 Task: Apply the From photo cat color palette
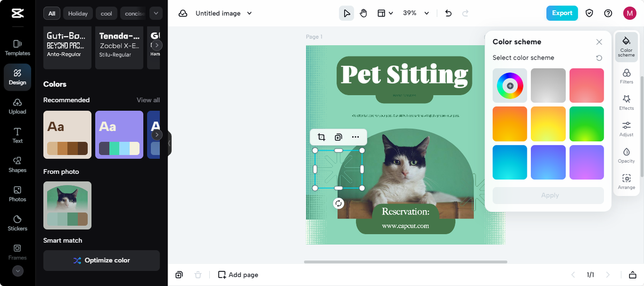tap(67, 205)
